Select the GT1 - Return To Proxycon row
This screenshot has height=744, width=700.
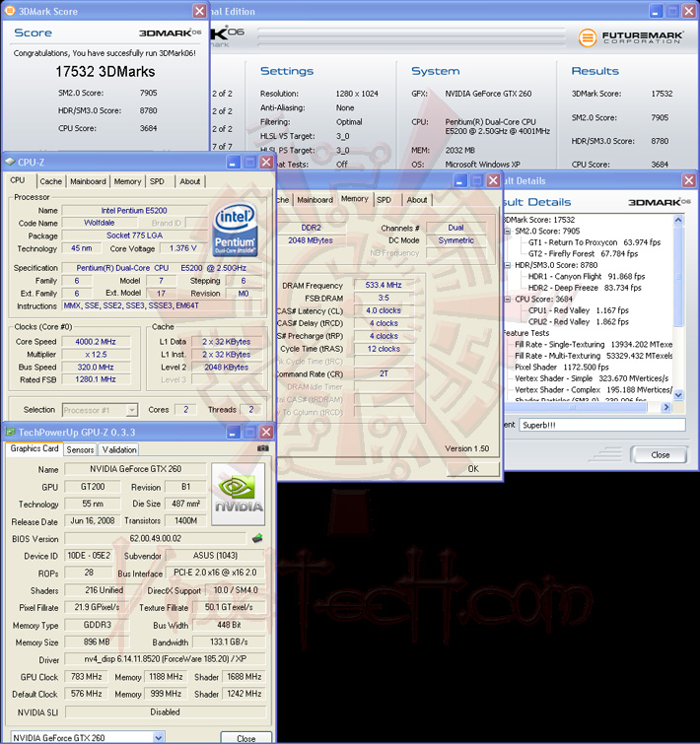point(595,242)
